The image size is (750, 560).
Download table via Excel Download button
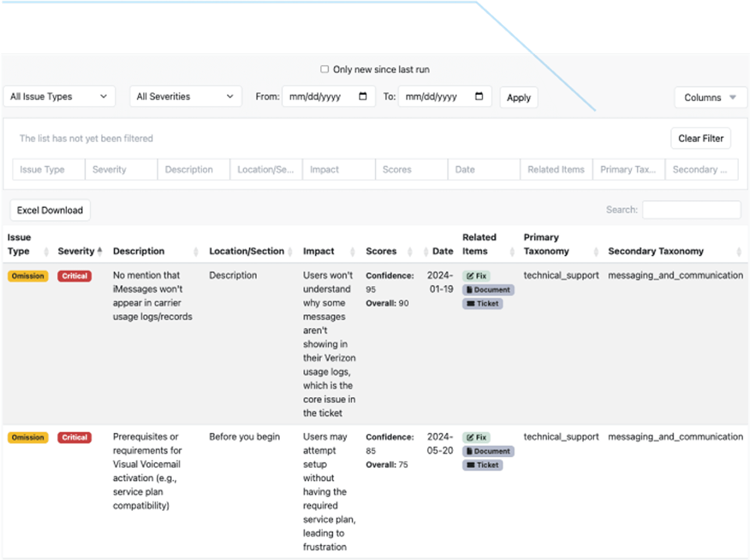pos(50,210)
